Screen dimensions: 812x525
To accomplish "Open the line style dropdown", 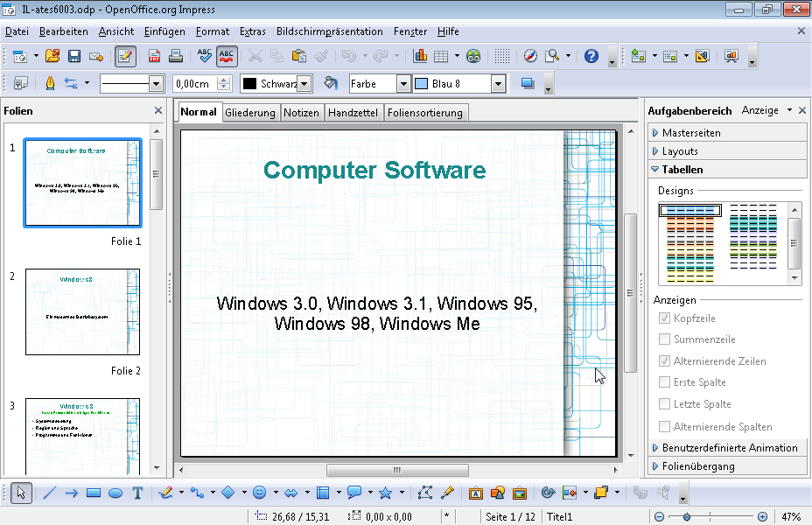I will pos(156,84).
